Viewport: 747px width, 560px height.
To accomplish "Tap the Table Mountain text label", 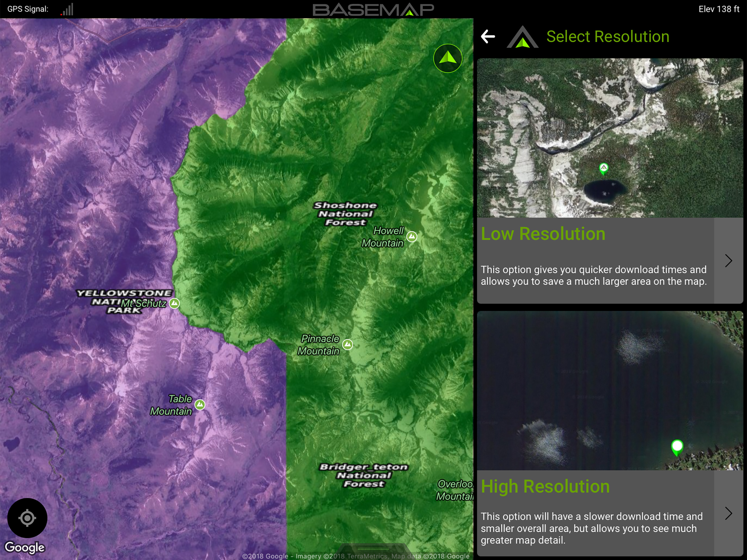I will 171,405.
